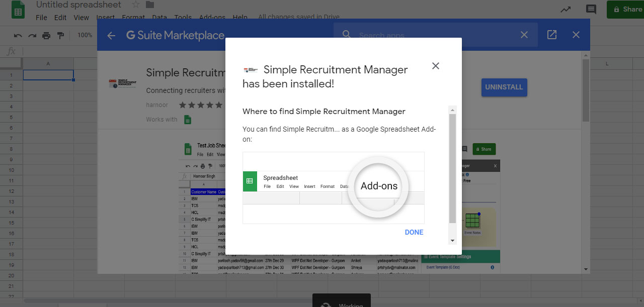Image resolution: width=644 pixels, height=307 pixels.
Task: Click the redo toolbar icon
Action: 32,35
